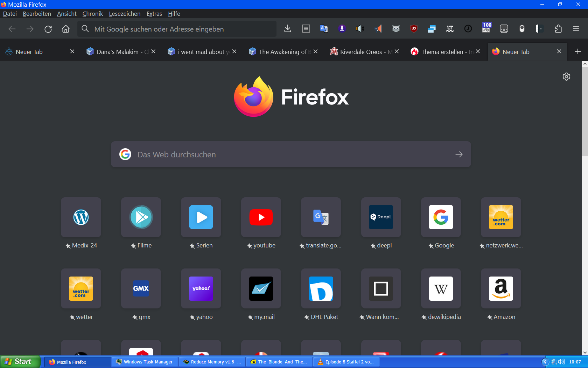The image size is (588, 368).
Task: Reload the current page
Action: [x=48, y=29]
